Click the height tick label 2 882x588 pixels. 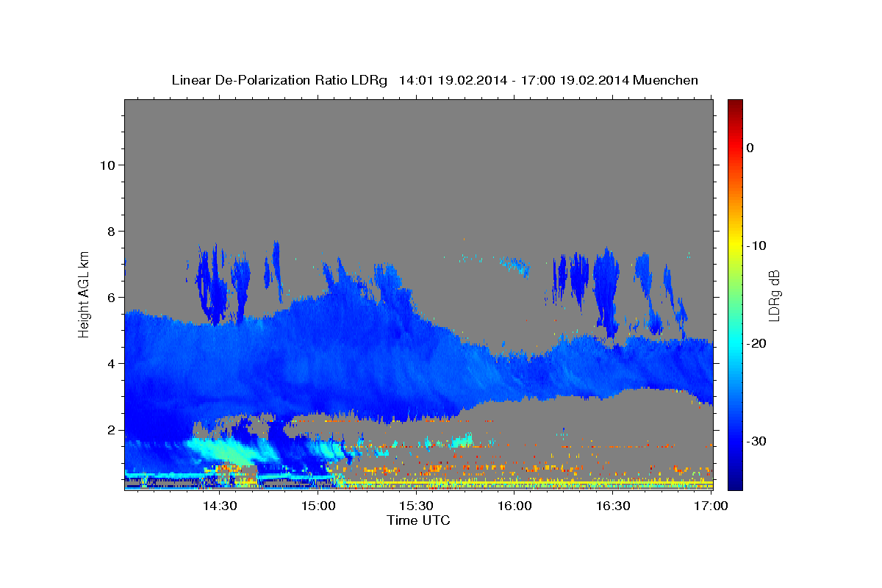112,429
